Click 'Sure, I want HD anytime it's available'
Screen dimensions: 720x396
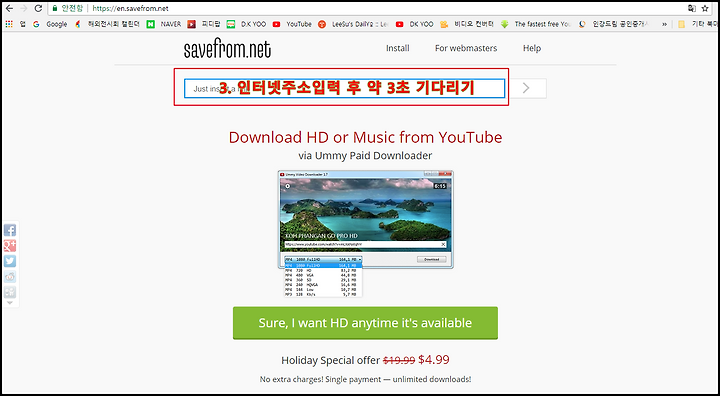pyautogui.click(x=366, y=323)
